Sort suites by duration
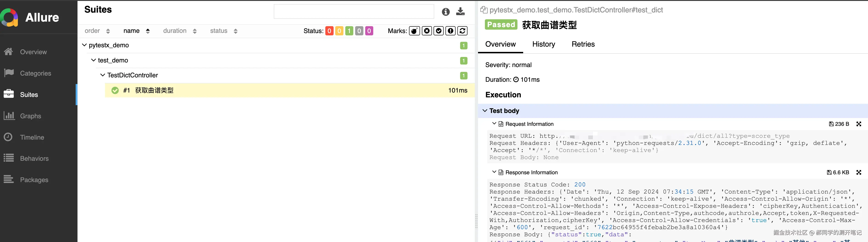The height and width of the screenshot is (242, 868). [x=174, y=31]
